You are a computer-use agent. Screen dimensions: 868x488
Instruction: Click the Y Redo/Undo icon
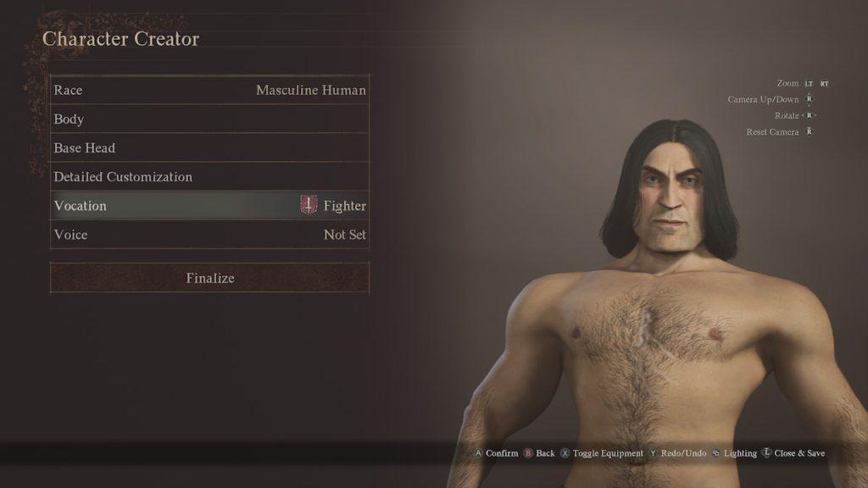click(654, 453)
